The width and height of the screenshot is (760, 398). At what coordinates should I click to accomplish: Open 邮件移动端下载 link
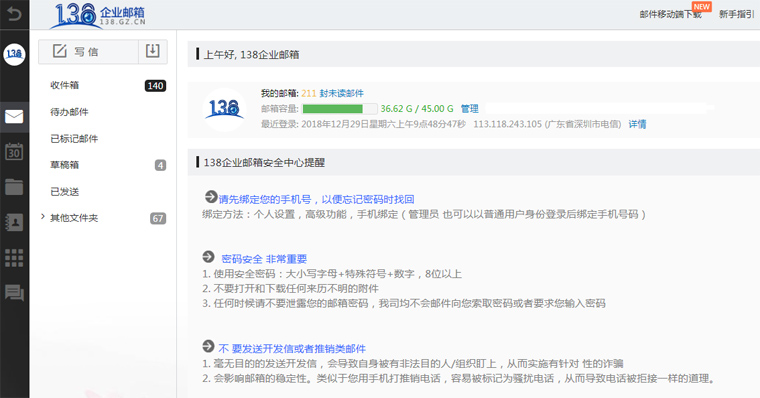tap(670, 14)
